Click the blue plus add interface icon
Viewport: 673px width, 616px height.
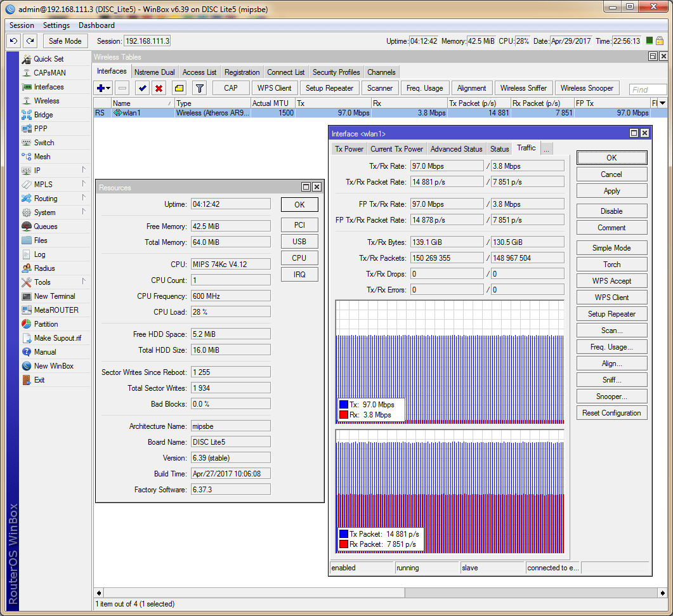tap(101, 88)
